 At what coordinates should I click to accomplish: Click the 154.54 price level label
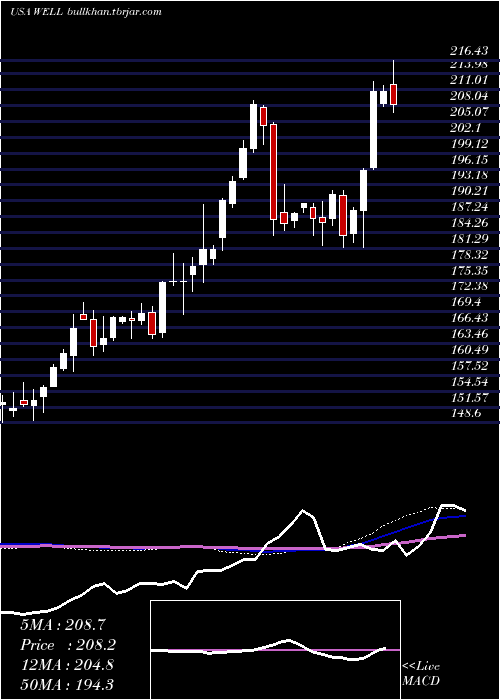pos(468,382)
